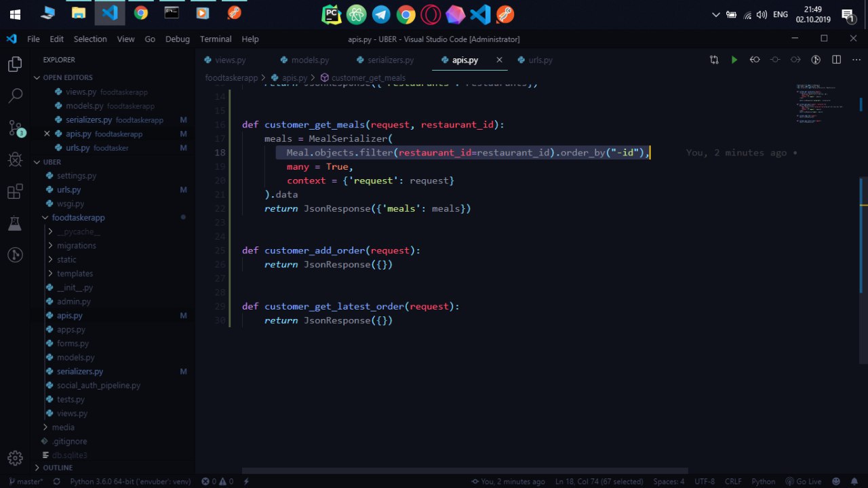Click the Open Changes compare icon
The width and height of the screenshot is (868, 488).
(x=714, y=60)
